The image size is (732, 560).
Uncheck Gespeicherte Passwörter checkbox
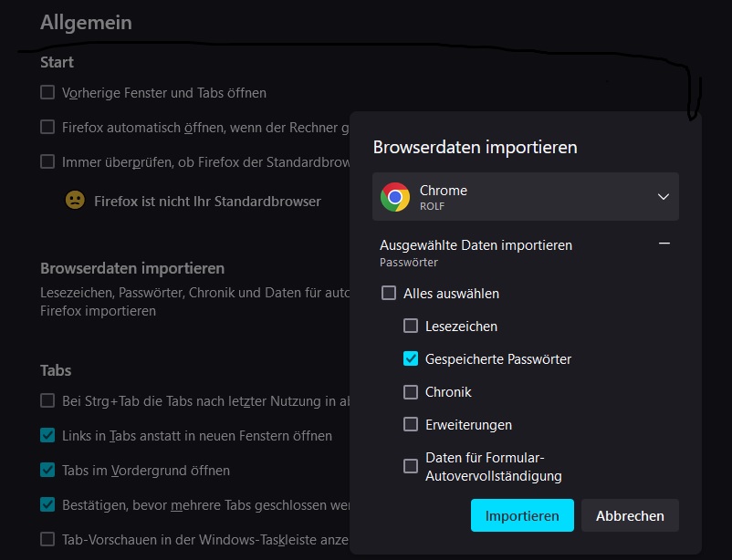(x=411, y=359)
